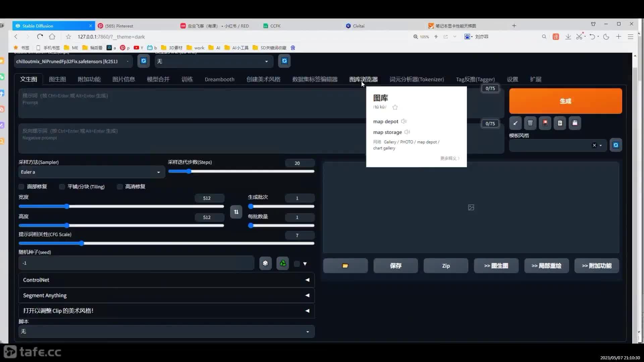Adjust the sampling Steps slider
This screenshot has height=362, width=644.
(241, 171)
